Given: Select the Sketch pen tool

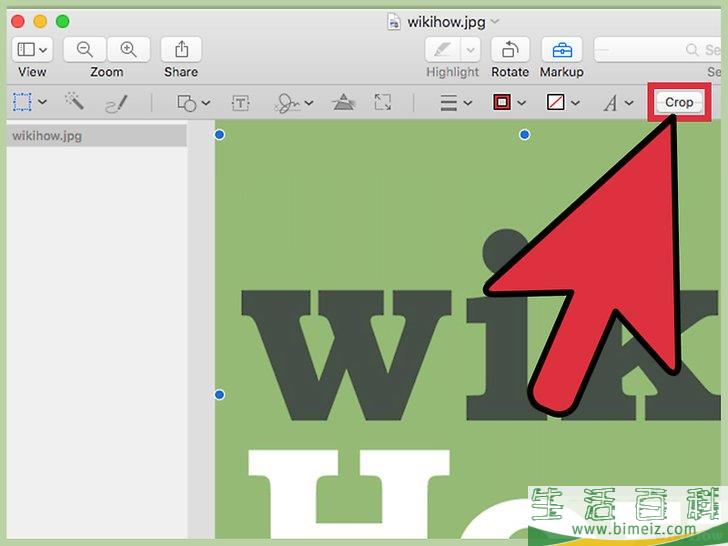Looking at the screenshot, I should pyautogui.click(x=116, y=104).
